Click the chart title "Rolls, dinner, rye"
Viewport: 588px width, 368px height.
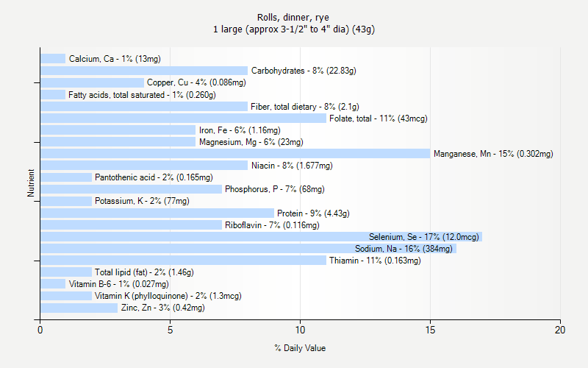pyautogui.click(x=293, y=17)
